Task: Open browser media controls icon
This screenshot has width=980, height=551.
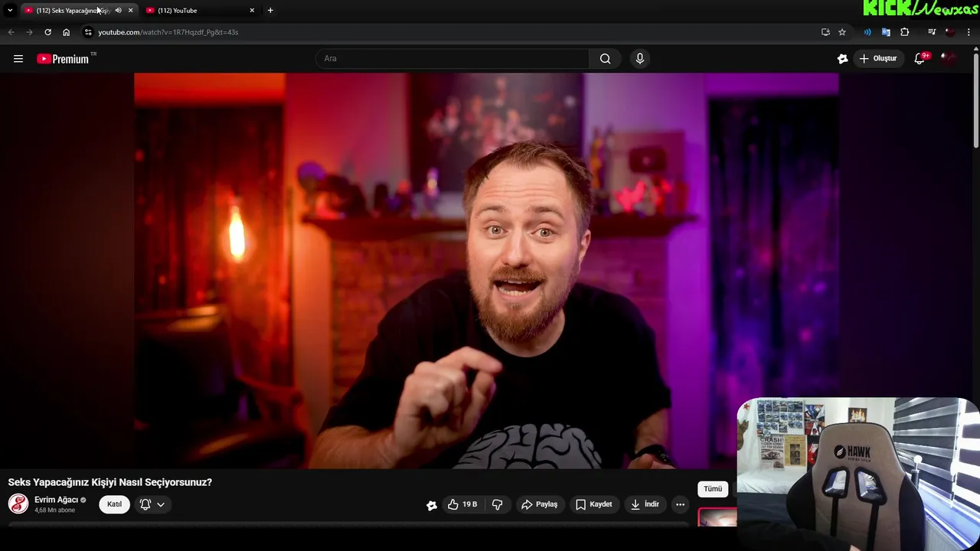Action: pos(932,32)
